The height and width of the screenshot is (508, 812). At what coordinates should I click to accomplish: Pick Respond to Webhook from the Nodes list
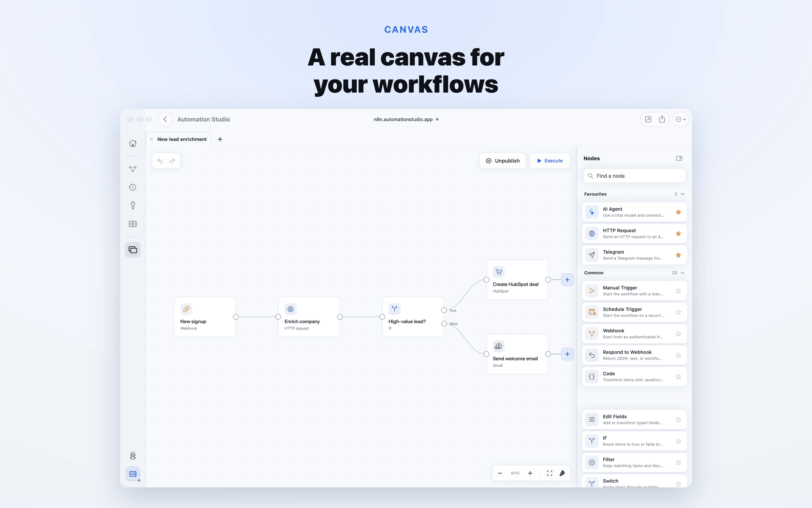click(x=634, y=355)
